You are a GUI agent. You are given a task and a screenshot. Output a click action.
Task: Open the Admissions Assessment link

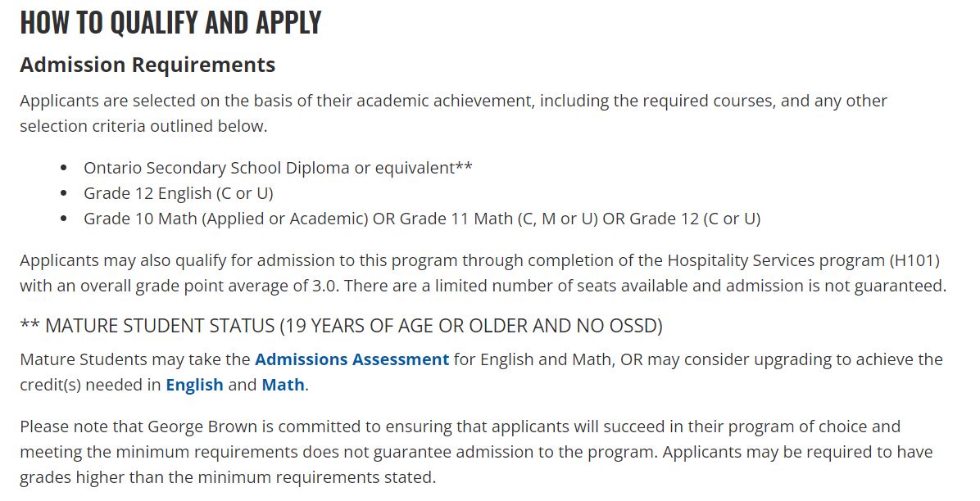tap(352, 360)
